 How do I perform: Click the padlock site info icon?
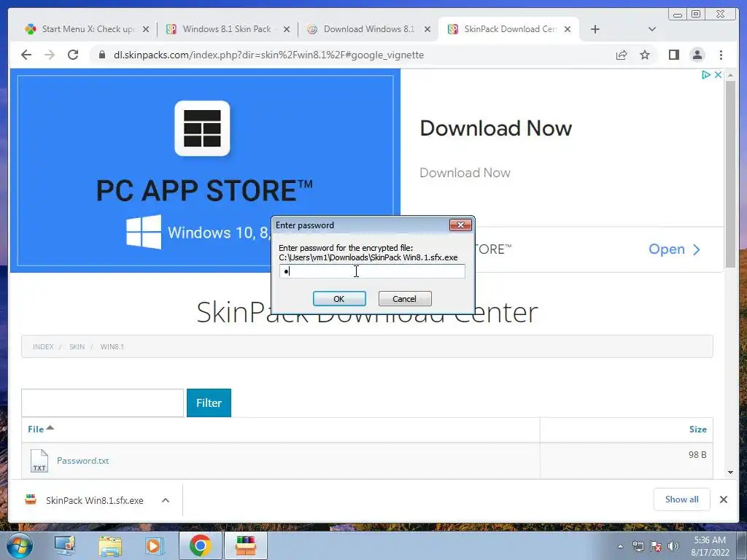(x=101, y=55)
